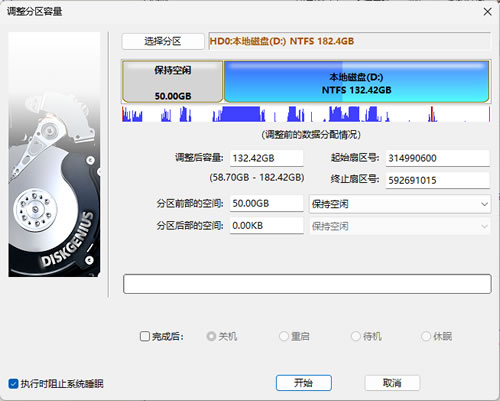Screen dimensions: 500x401
Task: Select the 待机 radio option
Action: tap(355, 336)
